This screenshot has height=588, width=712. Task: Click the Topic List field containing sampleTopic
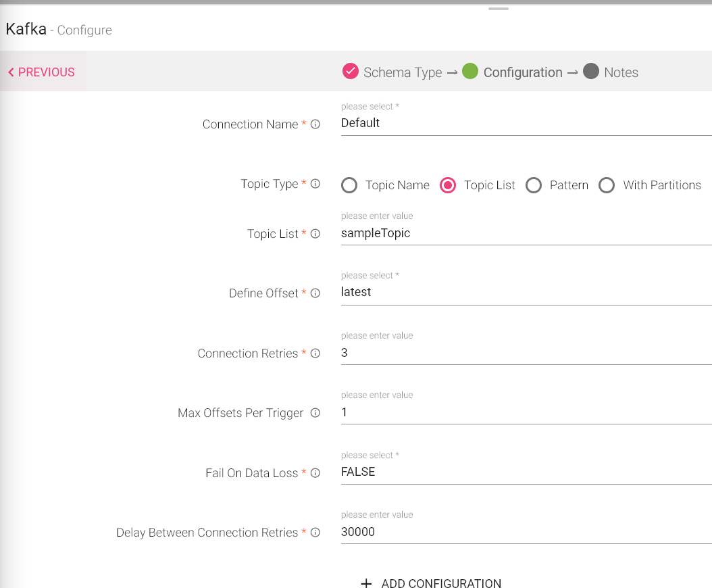pyautogui.click(x=526, y=233)
